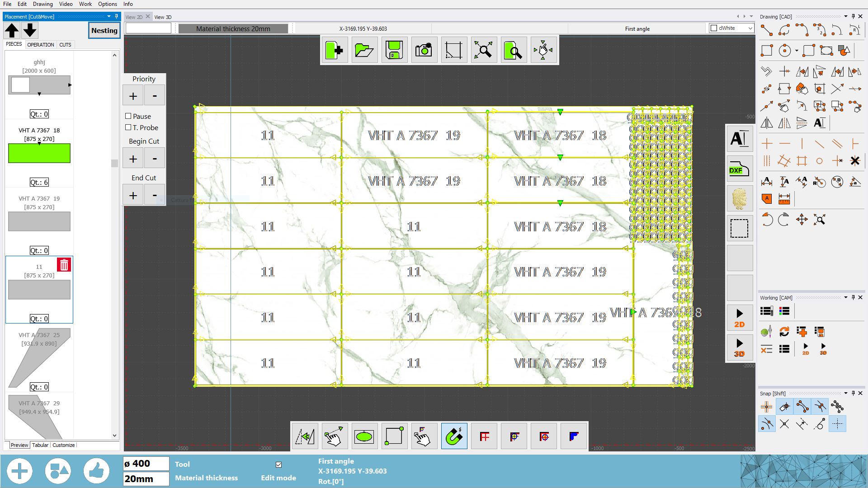The width and height of the screenshot is (868, 488).
Task: Select the zoom to fit icon in top toolbar
Action: tap(483, 50)
